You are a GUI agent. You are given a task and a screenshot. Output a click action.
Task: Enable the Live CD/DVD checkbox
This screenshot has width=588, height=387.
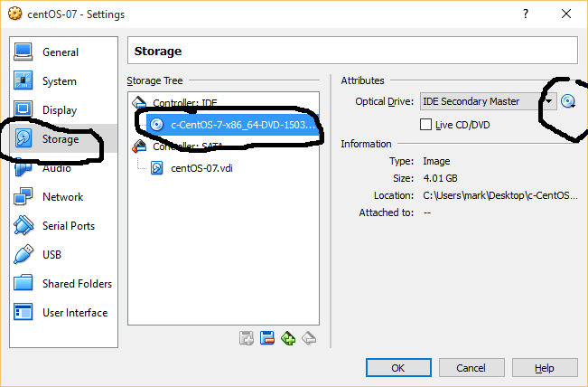[x=425, y=125]
